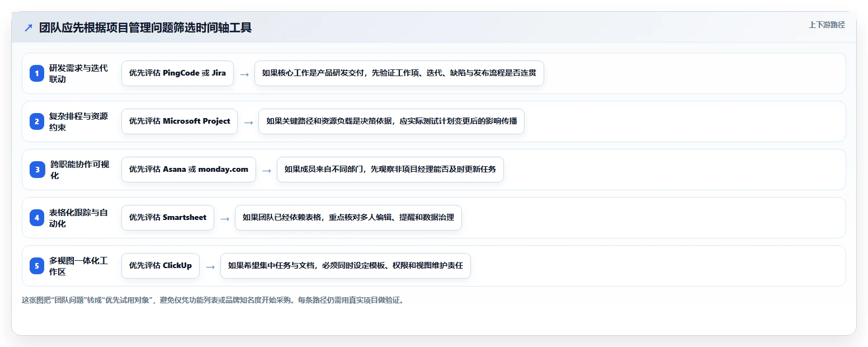Viewport: 868px width, 347px height.
Task: Click the number 4 badge
Action: (37, 218)
